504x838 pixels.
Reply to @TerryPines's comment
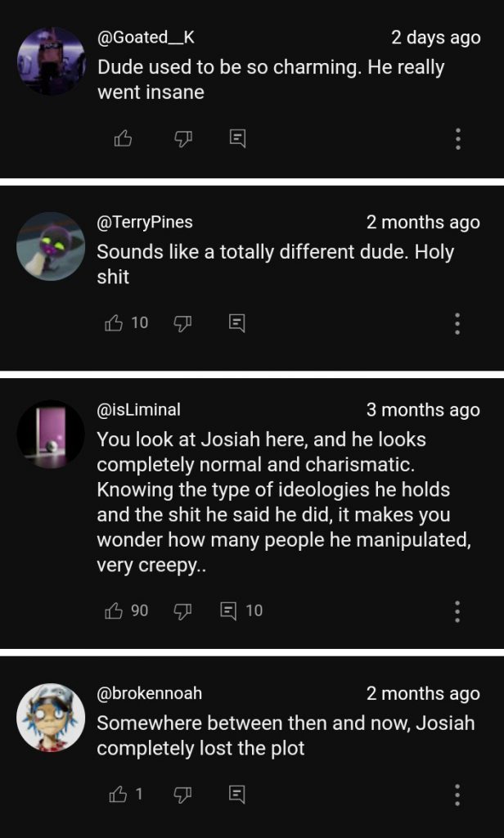(x=237, y=323)
